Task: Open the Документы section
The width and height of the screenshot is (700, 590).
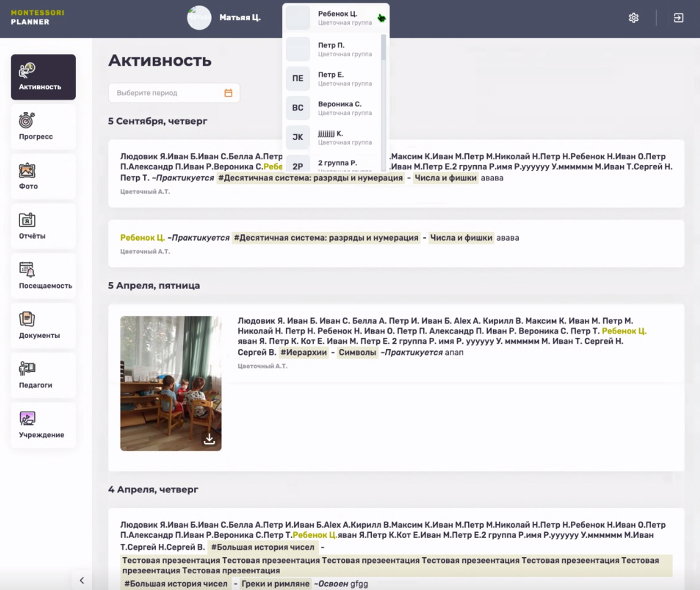Action: (x=43, y=326)
